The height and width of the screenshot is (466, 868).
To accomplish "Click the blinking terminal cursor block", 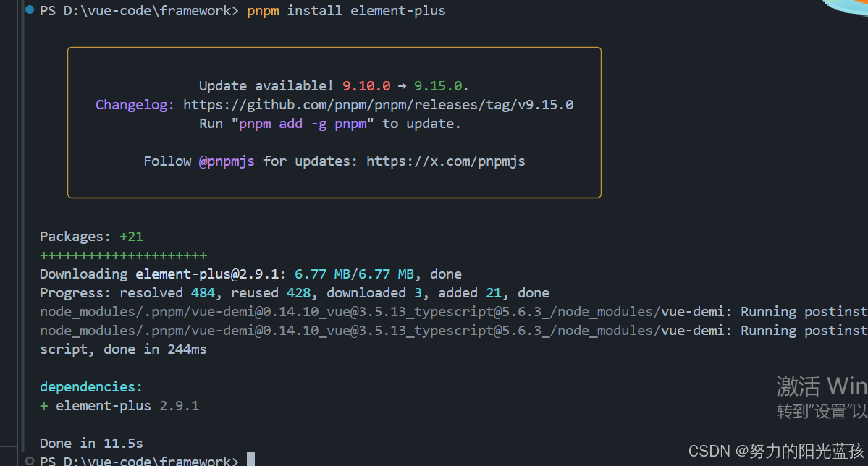I will [250, 457].
